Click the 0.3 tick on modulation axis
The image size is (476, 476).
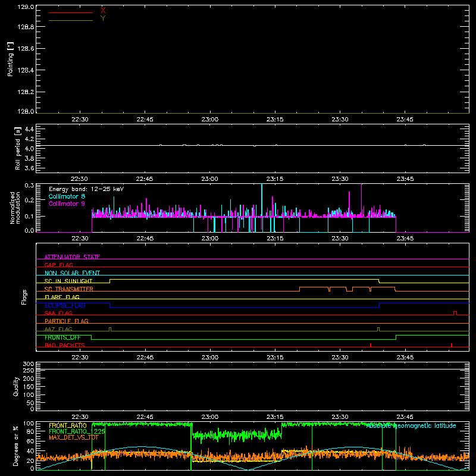pyautogui.click(x=29, y=185)
